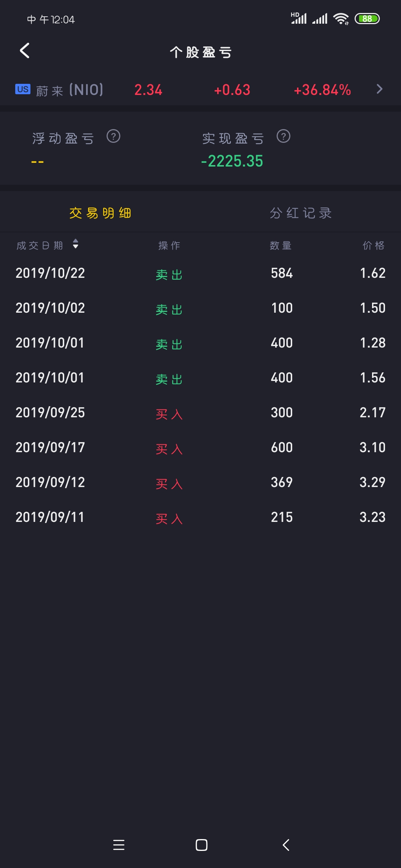Screen dimensions: 401x868
Task: Tap the back arrow in header
Action: point(25,51)
